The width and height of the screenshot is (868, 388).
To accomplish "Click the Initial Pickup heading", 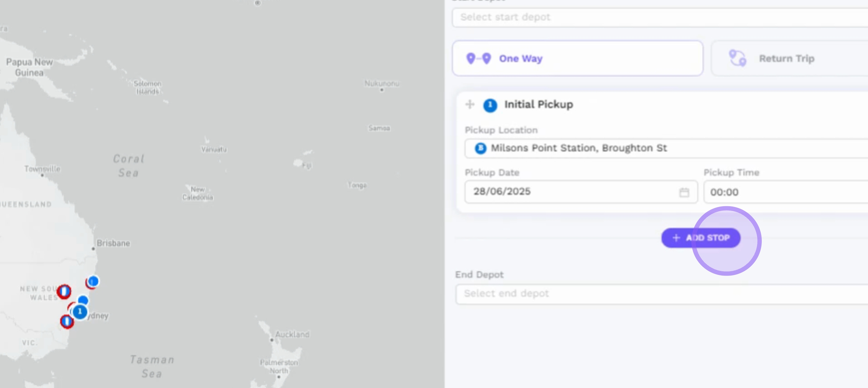I will pos(538,105).
